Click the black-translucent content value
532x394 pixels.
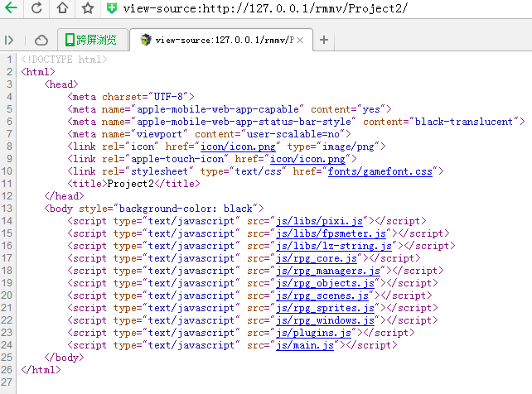[464, 122]
